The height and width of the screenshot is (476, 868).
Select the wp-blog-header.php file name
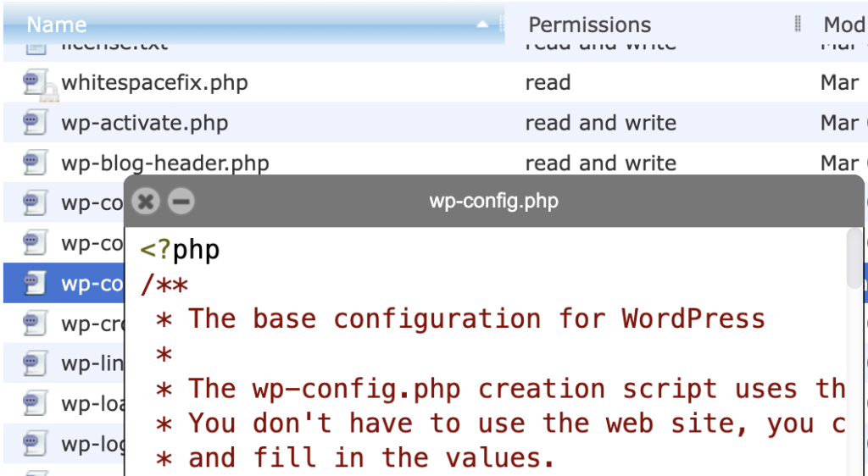[165, 163]
